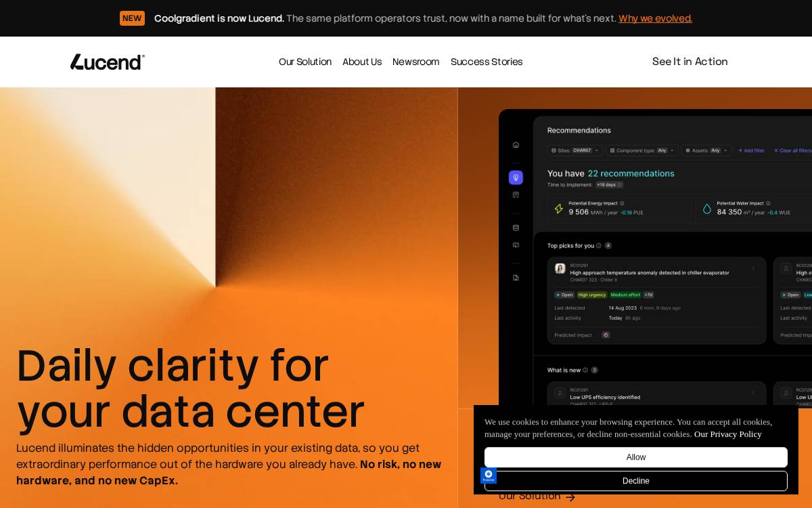
Task: Go to About Us page
Action: tap(362, 62)
